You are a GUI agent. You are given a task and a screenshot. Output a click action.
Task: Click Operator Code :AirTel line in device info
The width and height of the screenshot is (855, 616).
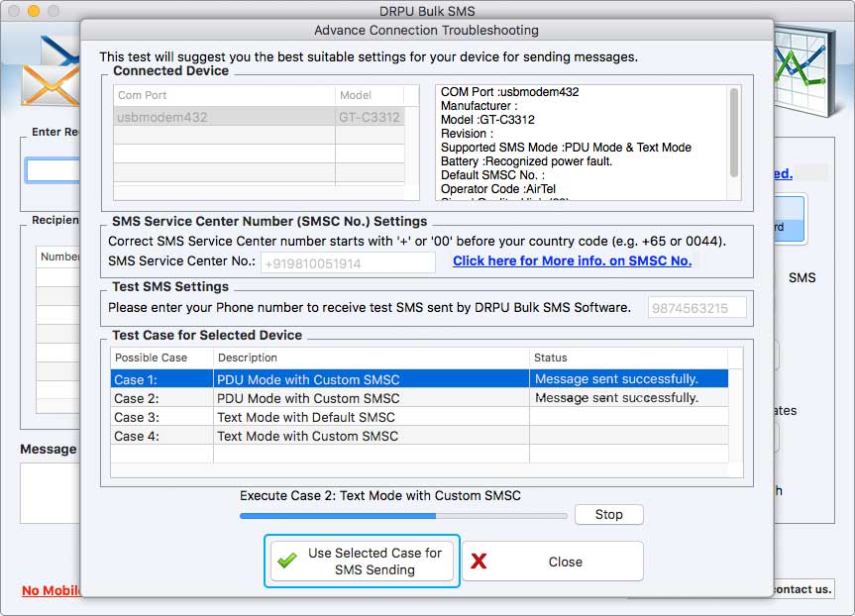click(x=497, y=189)
